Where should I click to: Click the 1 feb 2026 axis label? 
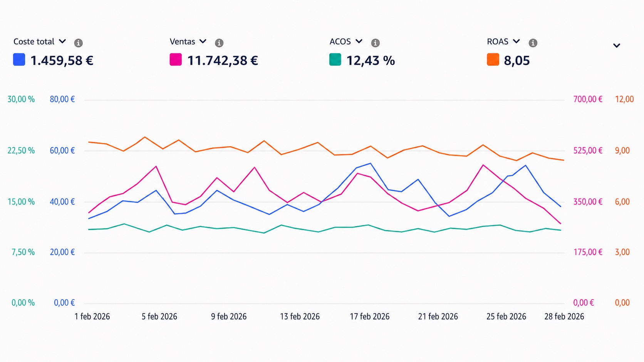[92, 317]
